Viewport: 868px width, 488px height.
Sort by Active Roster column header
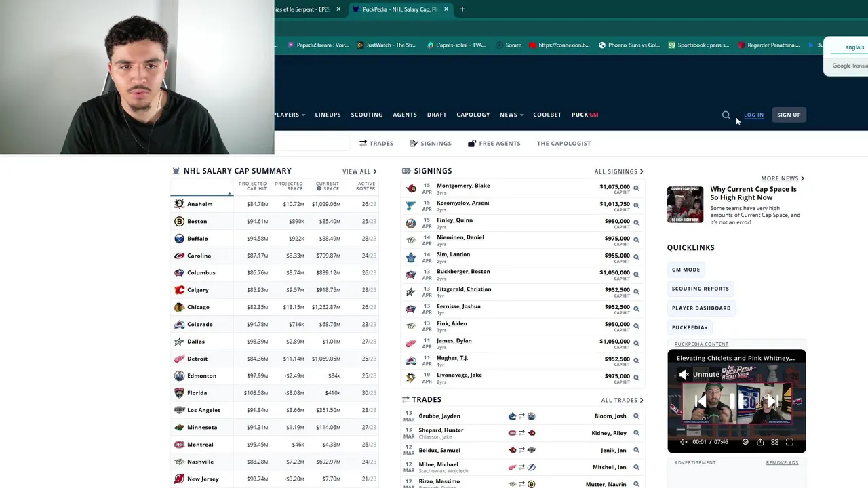[x=366, y=186]
